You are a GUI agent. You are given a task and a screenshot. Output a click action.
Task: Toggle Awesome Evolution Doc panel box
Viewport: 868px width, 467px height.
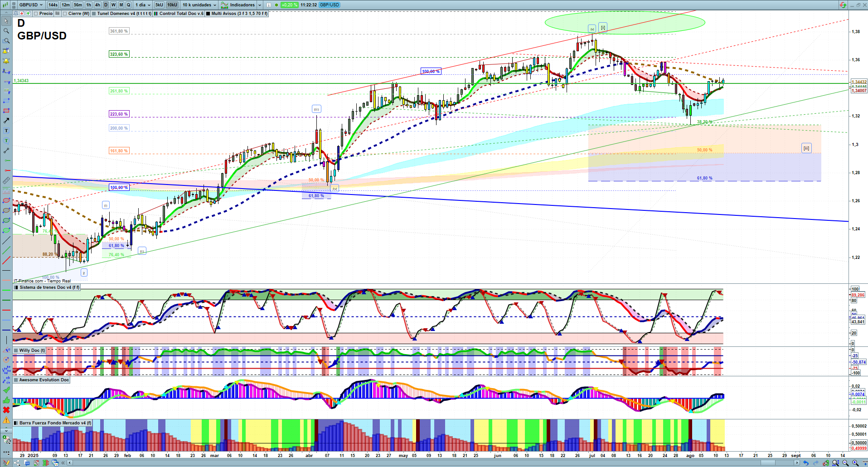[x=16, y=380]
